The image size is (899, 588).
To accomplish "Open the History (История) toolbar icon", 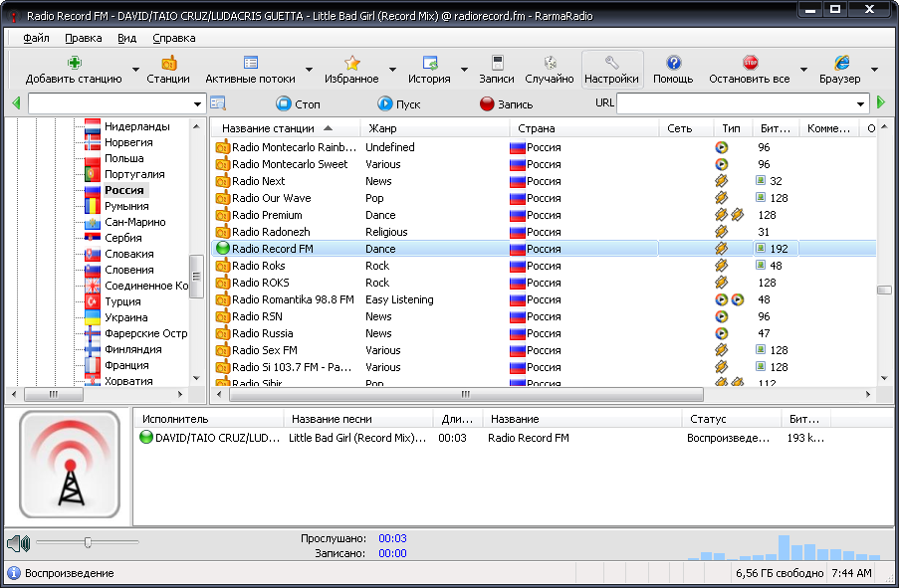I will tap(429, 63).
